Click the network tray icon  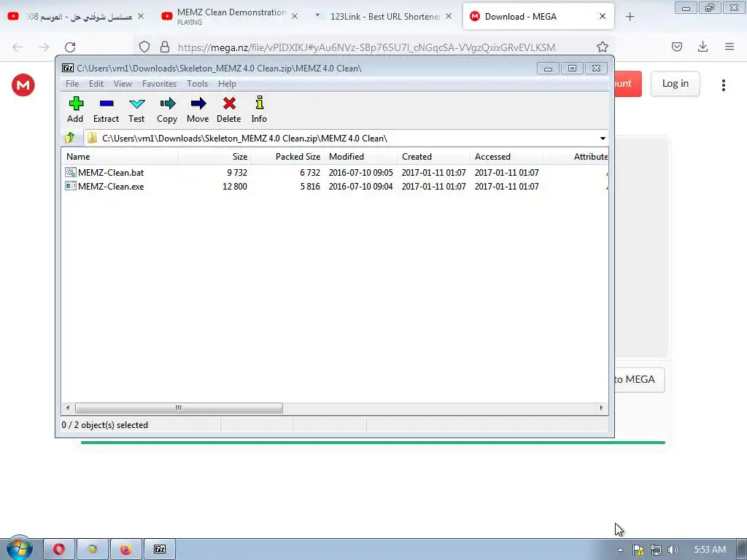[656, 550]
